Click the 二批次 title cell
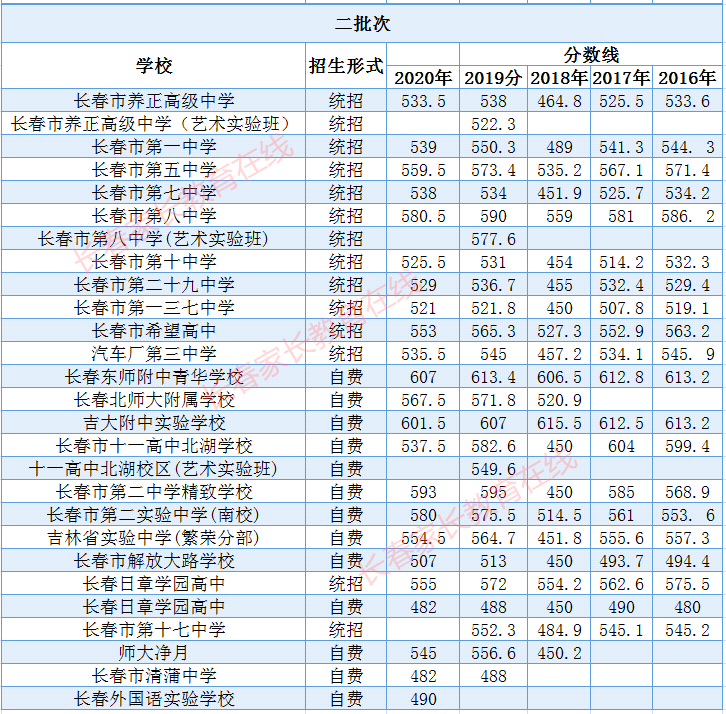This screenshot has height=714, width=726. click(362, 24)
